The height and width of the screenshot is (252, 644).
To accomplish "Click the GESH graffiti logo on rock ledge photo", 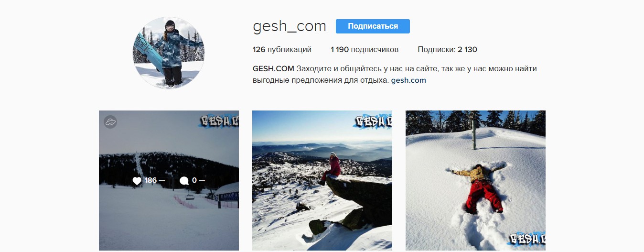I will click(373, 121).
